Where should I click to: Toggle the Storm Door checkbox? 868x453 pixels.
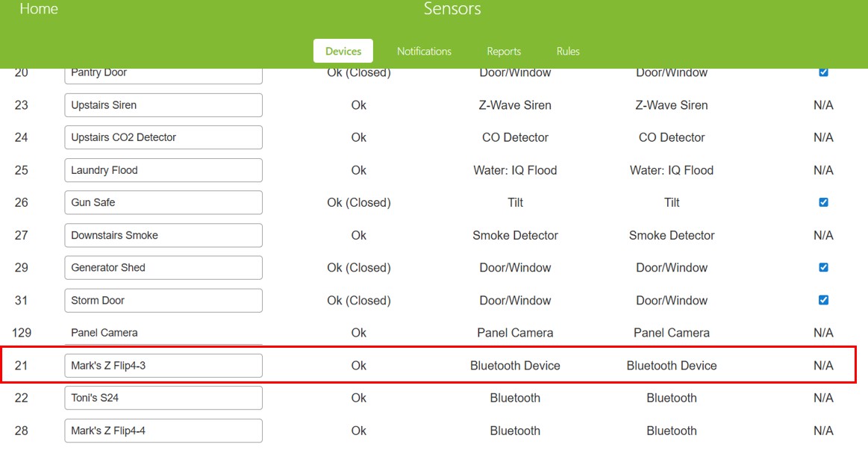coord(823,300)
